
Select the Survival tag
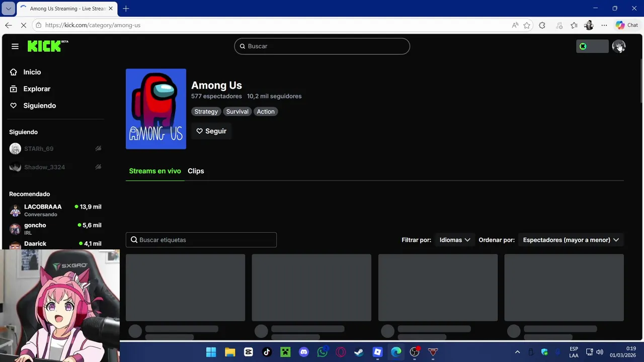point(237,112)
